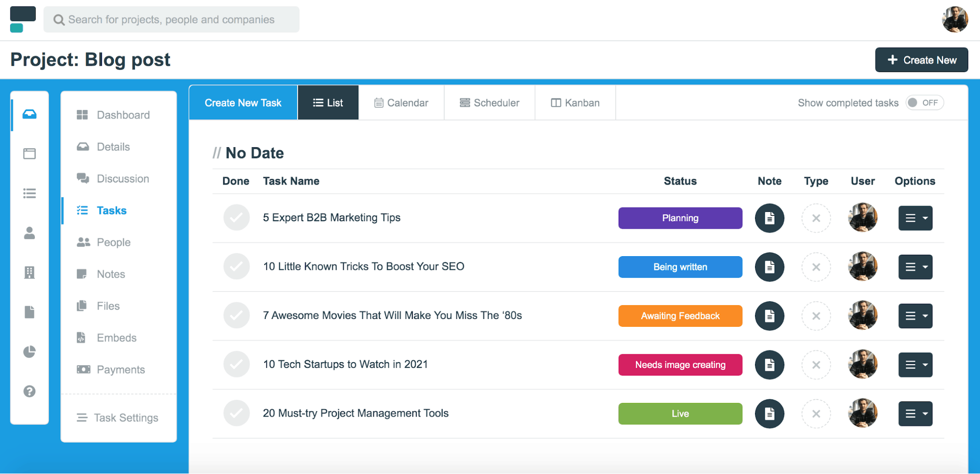The image size is (980, 474).
Task: Open options dropdown for 10 Tech Startups
Action: (x=915, y=365)
